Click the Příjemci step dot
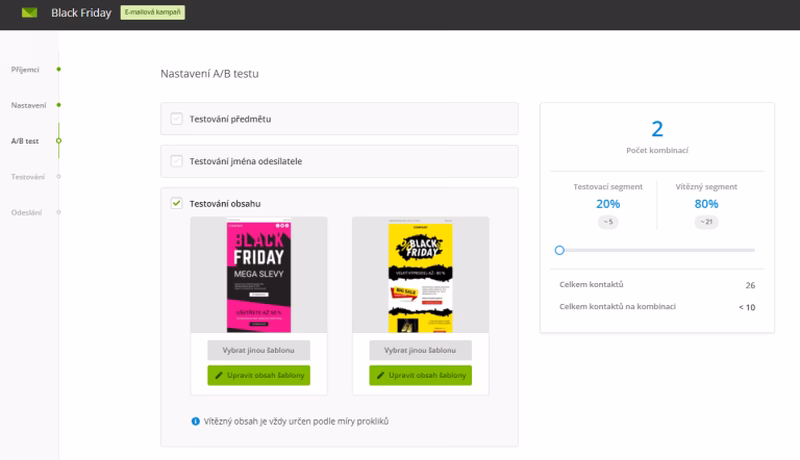Screen dimensions: 800x460 click(x=59, y=69)
